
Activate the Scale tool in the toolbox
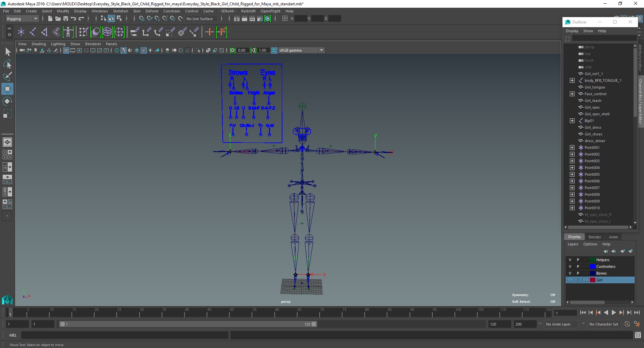(7, 114)
